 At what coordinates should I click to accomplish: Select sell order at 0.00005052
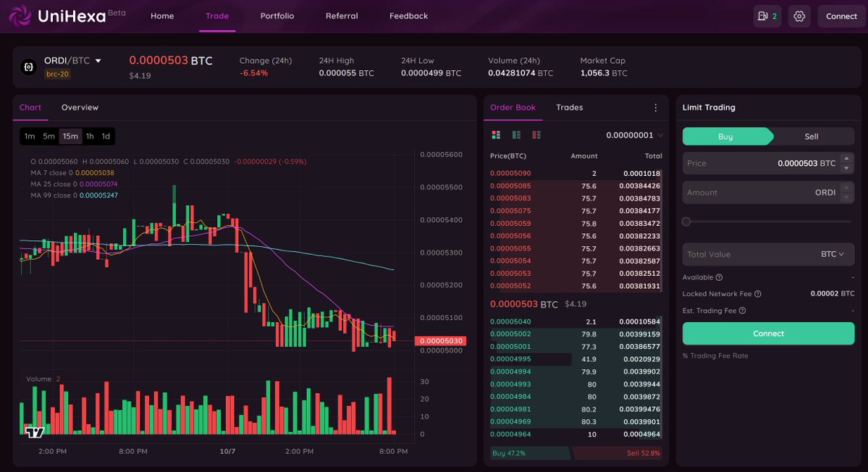tap(576, 286)
